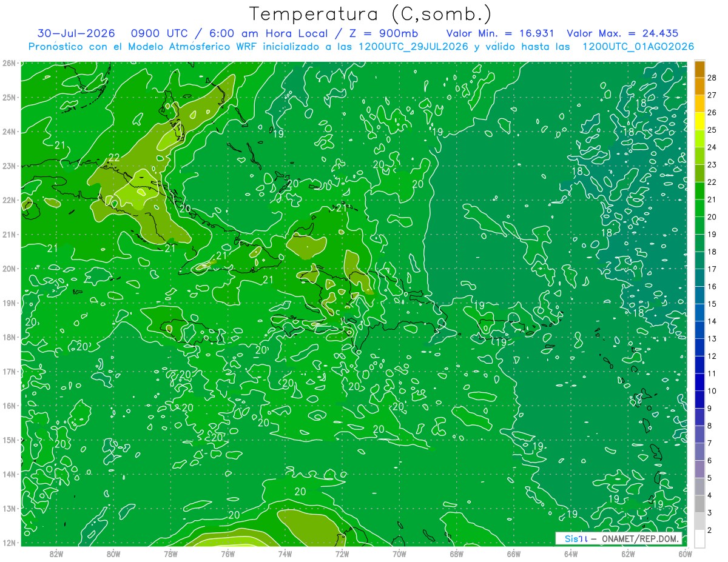Click the '64W' longitude axis label
The width and height of the screenshot is (728, 562).
[x=571, y=554]
